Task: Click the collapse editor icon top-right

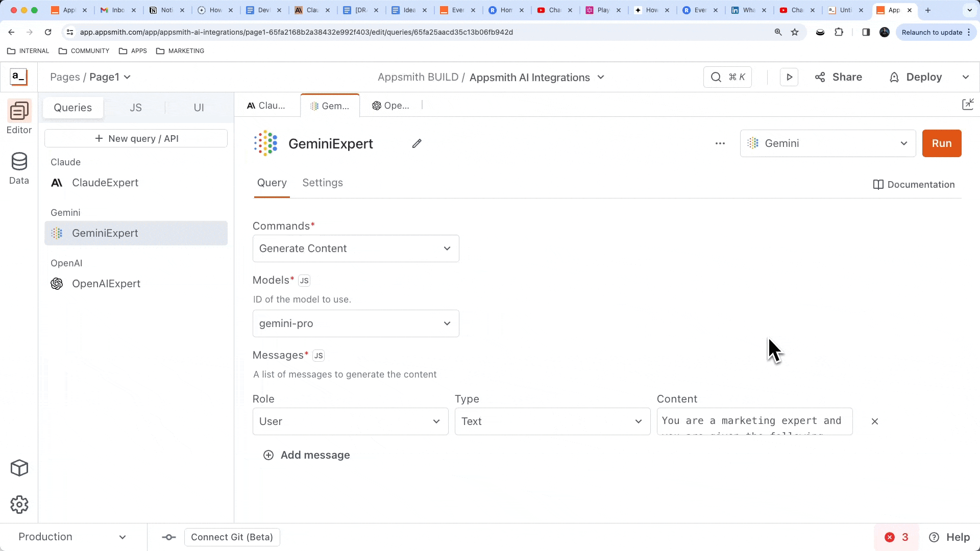Action: (968, 105)
